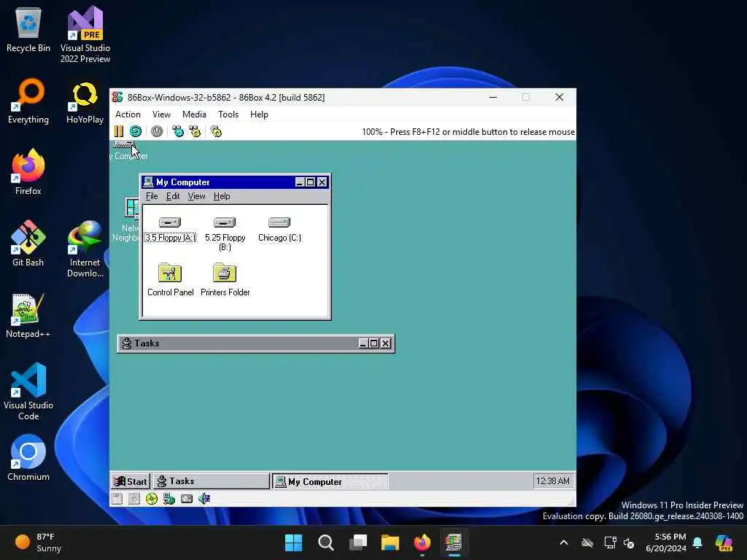Maximize the Tasks window

pos(374,343)
